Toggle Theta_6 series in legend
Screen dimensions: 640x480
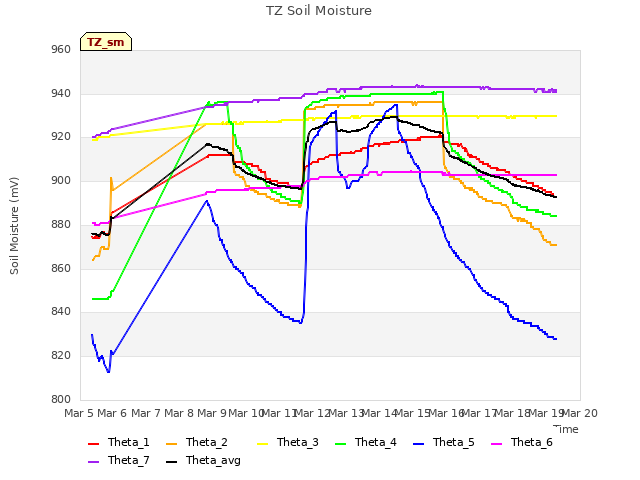522,442
